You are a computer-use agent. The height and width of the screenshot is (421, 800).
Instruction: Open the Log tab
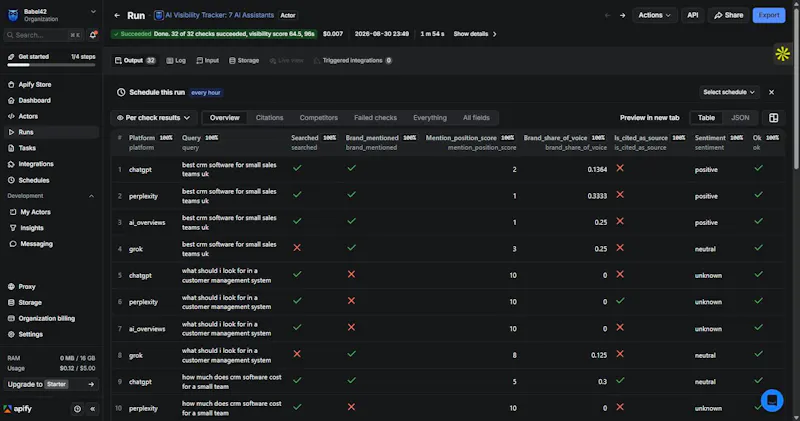tap(176, 60)
